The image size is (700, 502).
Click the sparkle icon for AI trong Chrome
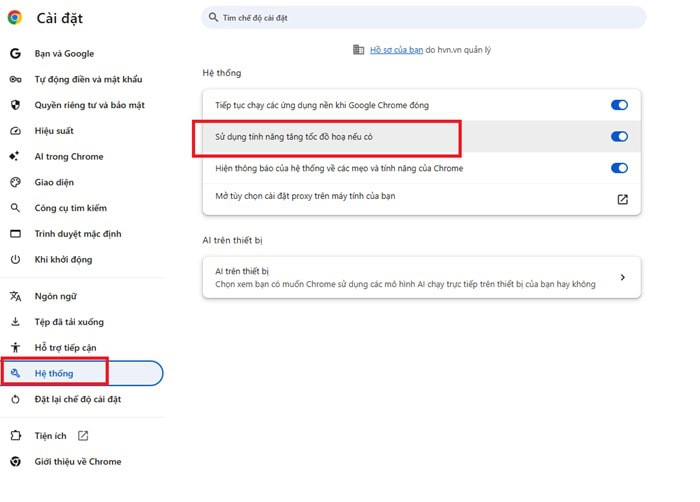[x=14, y=156]
